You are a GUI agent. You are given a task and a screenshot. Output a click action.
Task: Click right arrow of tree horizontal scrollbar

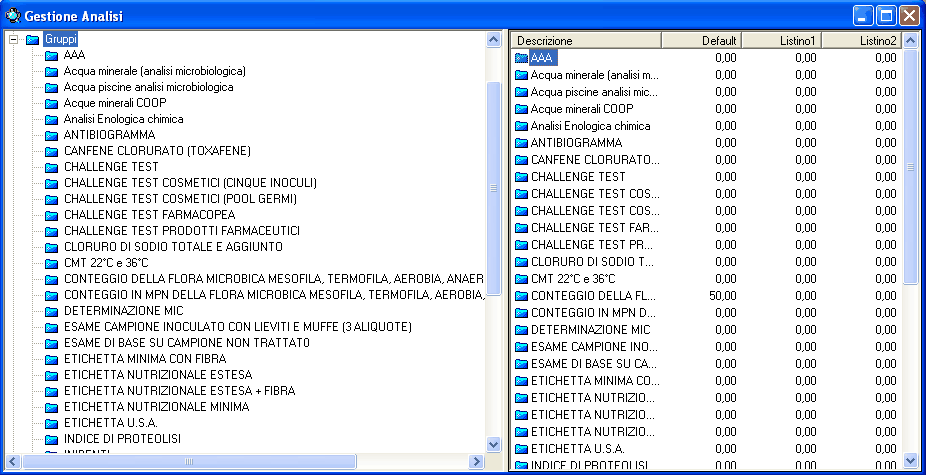[476, 461]
